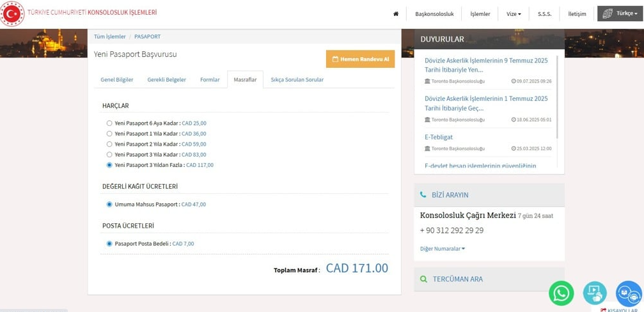Click the Turkish coat of arms logo
This screenshot has width=644, height=312.
tap(12, 13)
